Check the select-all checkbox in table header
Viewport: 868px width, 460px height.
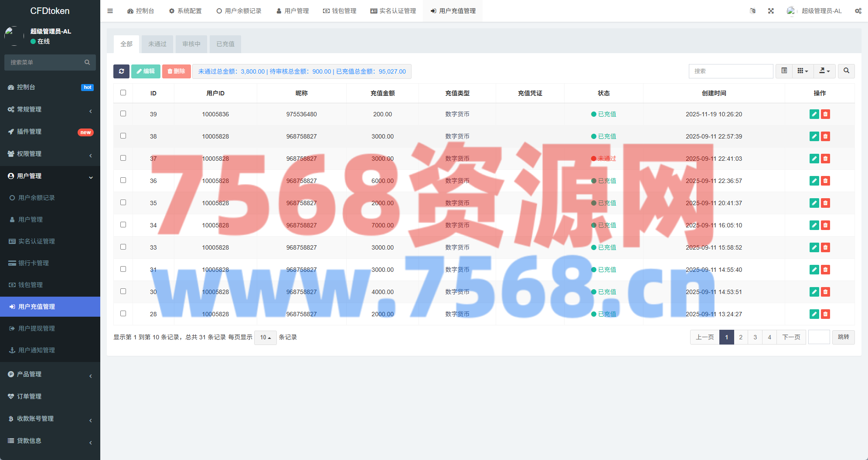(x=123, y=93)
